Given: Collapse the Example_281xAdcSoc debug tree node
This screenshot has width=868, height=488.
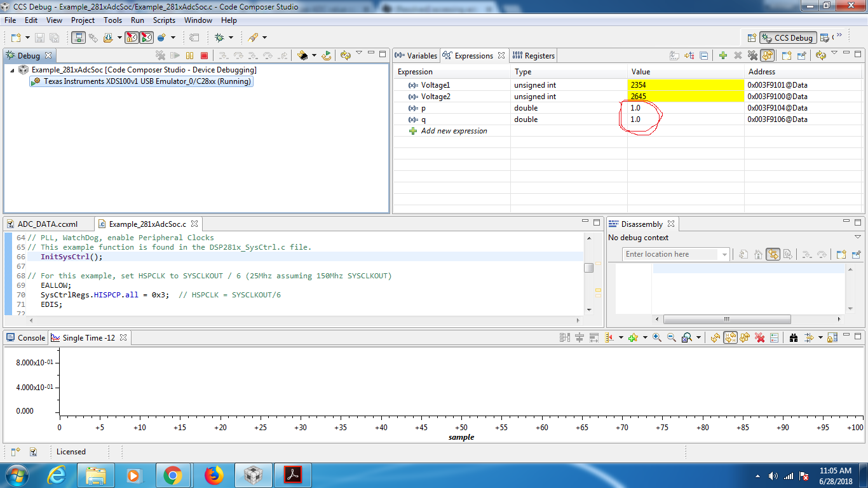Looking at the screenshot, I should [x=12, y=70].
